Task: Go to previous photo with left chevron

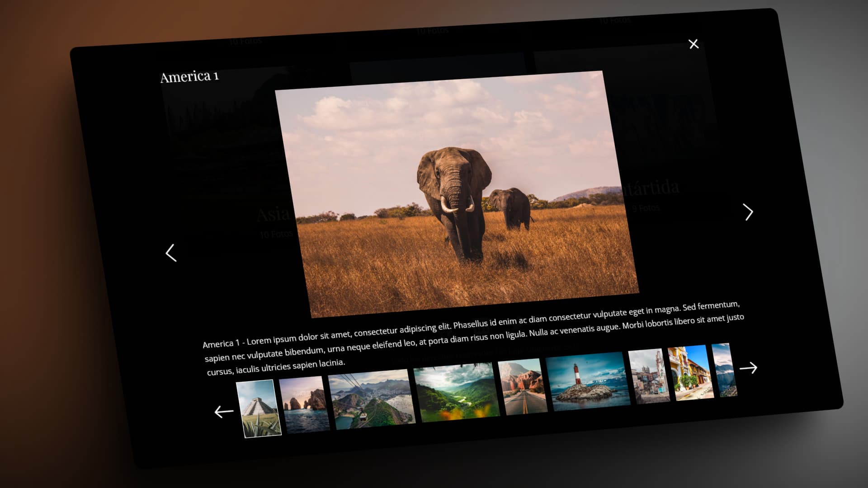Action: (x=171, y=253)
